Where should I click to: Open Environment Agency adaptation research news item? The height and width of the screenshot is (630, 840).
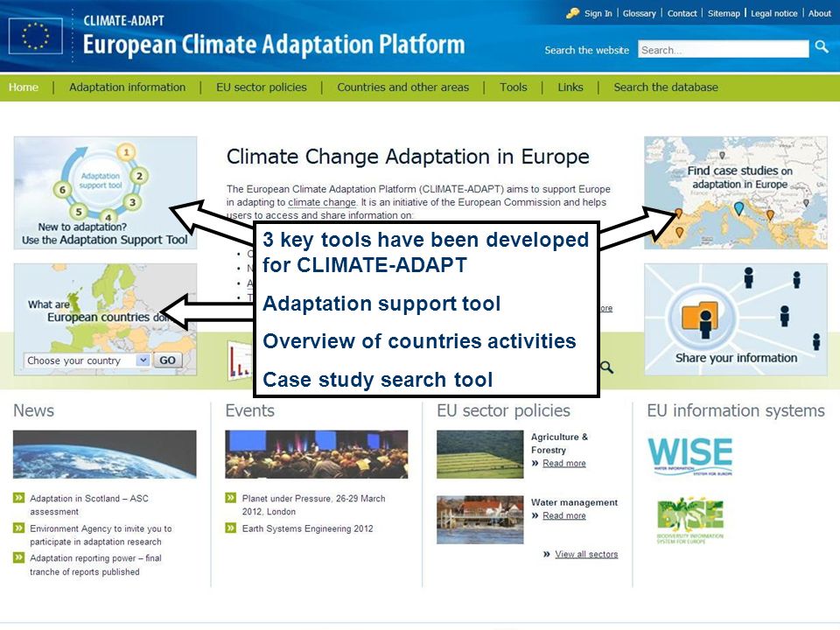[101, 535]
